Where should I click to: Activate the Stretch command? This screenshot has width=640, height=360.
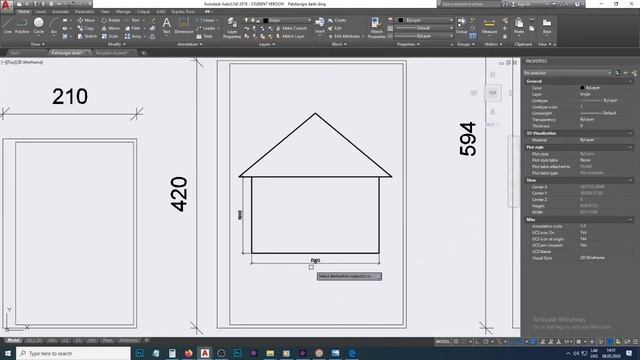pyautogui.click(x=87, y=36)
